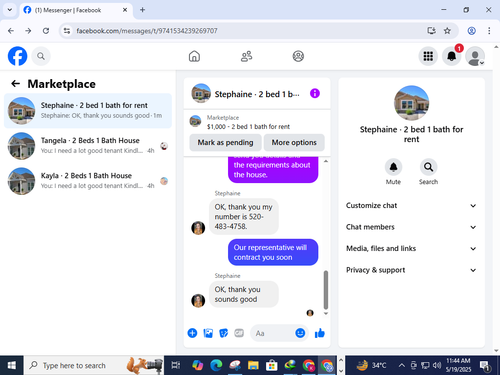500x375 pixels.
Task: Open the nine-dot Menu grid
Action: (428, 56)
